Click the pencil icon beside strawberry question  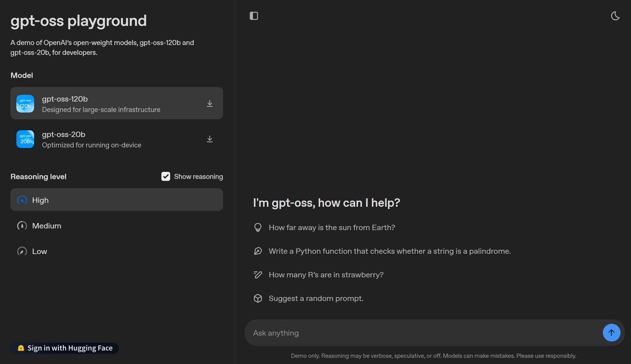[x=258, y=275]
